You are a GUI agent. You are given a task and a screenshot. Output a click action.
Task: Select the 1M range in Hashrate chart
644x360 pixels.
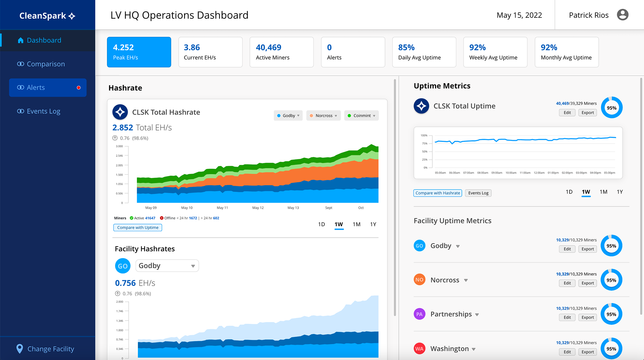pos(357,224)
